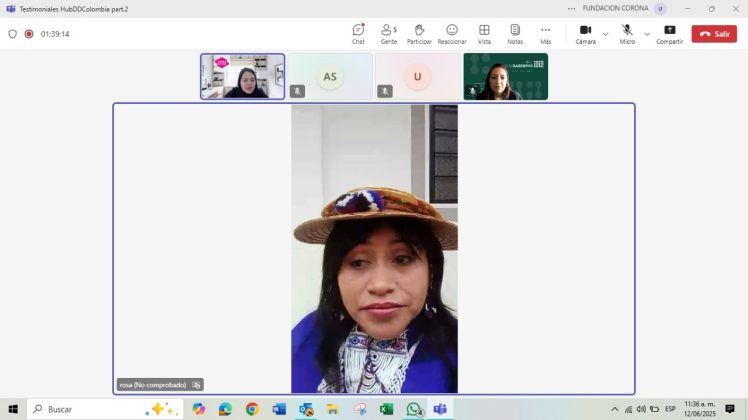Screen dimensions: 748x420
Task: Open WhatsApp from the taskbar
Action: (x=414, y=409)
